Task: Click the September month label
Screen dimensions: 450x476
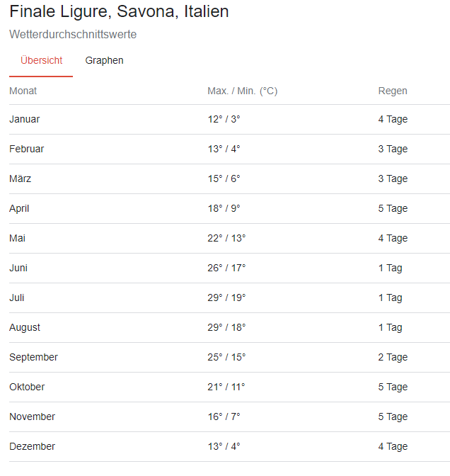Action: tap(33, 357)
